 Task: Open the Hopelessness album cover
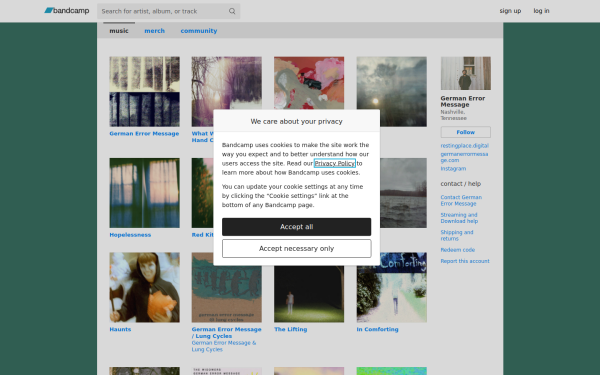pos(145,193)
